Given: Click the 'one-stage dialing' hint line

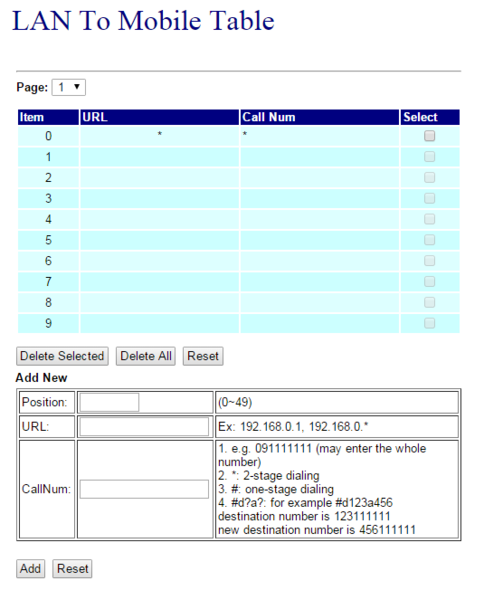Looking at the screenshot, I should click(276, 489).
